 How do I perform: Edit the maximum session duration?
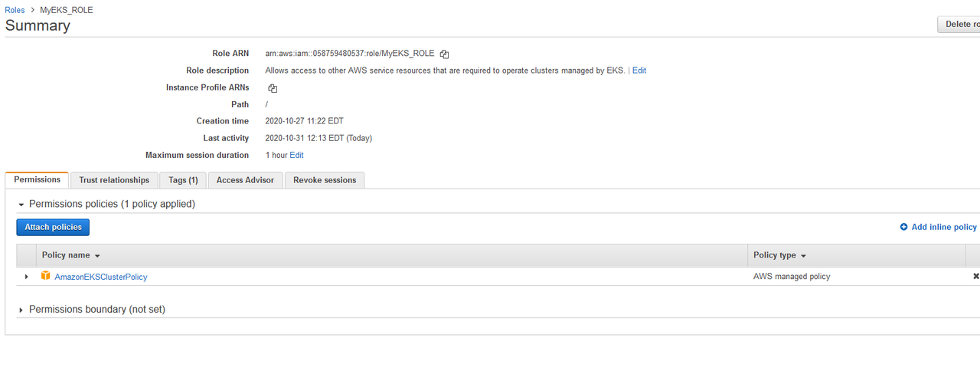pos(296,155)
